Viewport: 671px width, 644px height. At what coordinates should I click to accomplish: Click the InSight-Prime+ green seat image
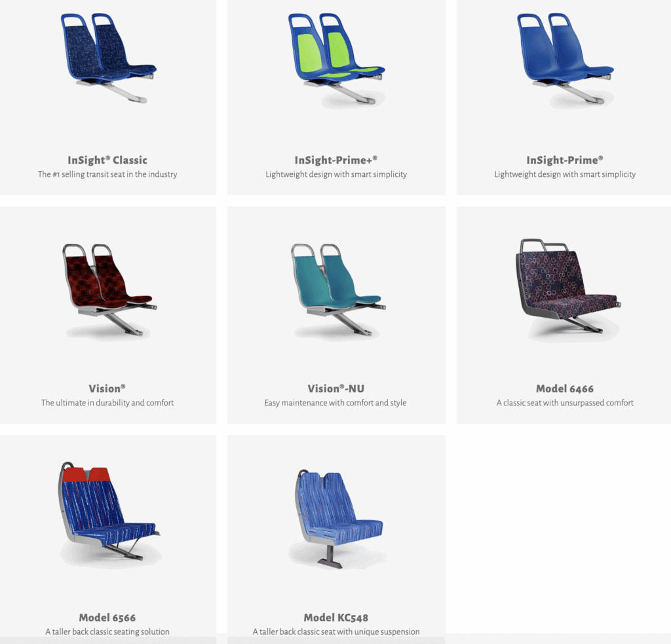click(x=336, y=60)
